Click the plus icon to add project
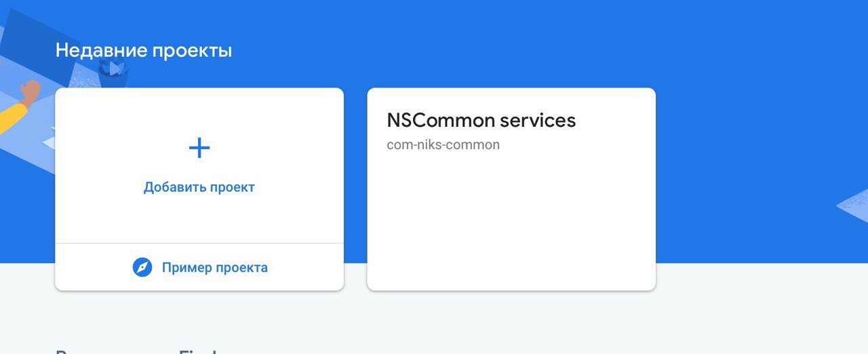The image size is (868, 354). pyautogui.click(x=199, y=148)
